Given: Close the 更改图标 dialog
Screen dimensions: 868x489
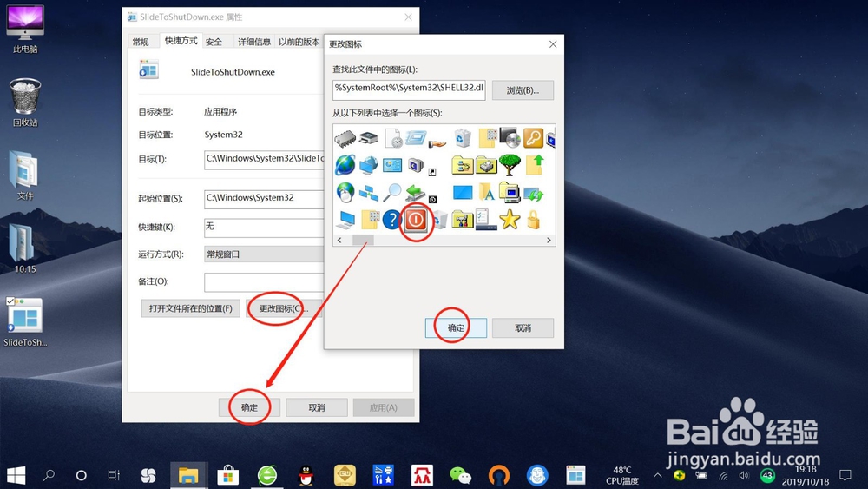Looking at the screenshot, I should [x=552, y=44].
